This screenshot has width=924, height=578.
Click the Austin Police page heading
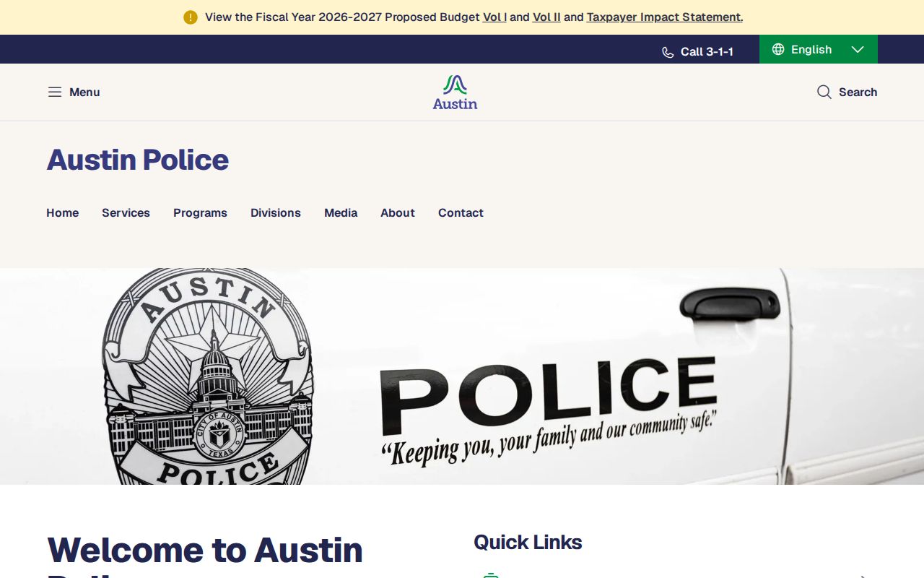(x=138, y=160)
